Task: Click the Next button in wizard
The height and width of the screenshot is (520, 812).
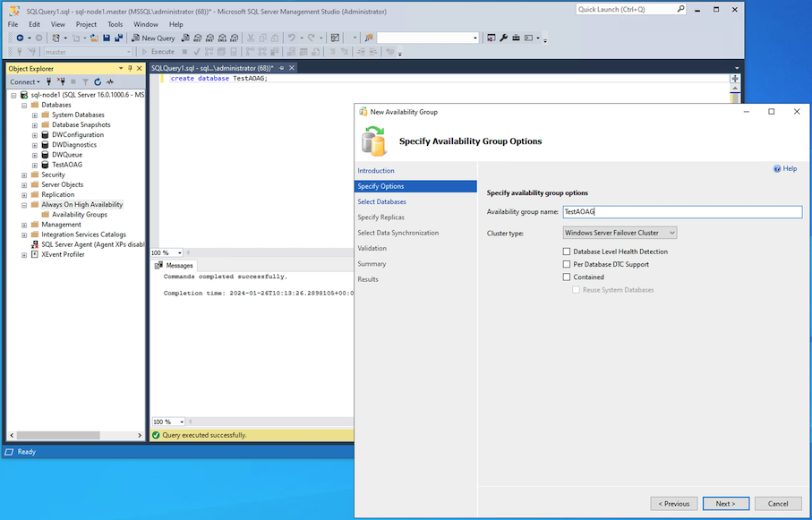Action: point(725,503)
